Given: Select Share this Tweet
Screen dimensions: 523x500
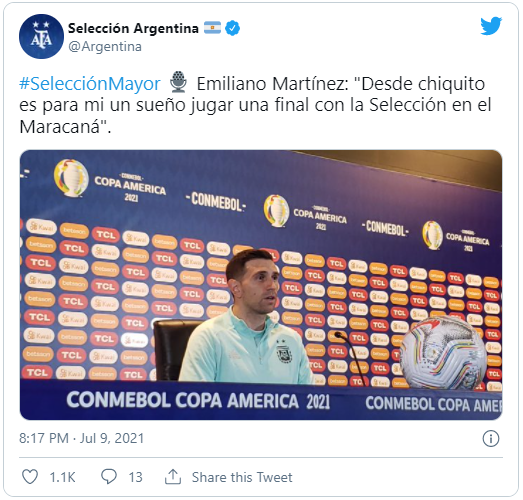Looking at the screenshot, I should [x=242, y=477].
